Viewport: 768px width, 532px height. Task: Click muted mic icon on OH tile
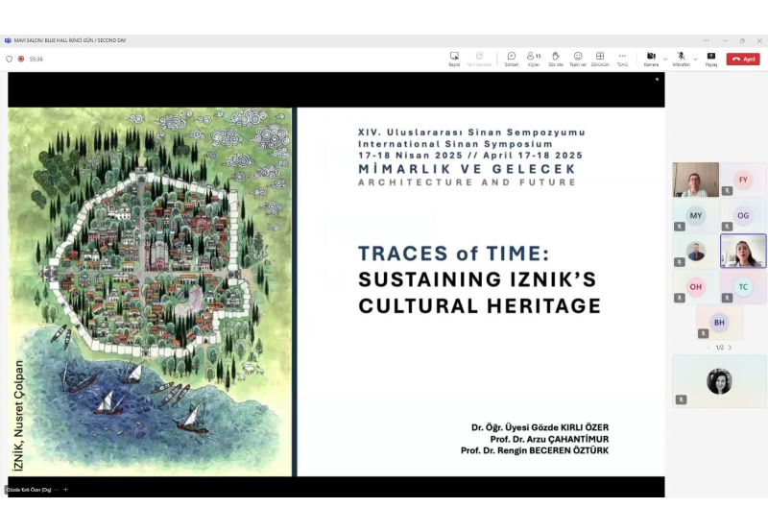pos(680,298)
